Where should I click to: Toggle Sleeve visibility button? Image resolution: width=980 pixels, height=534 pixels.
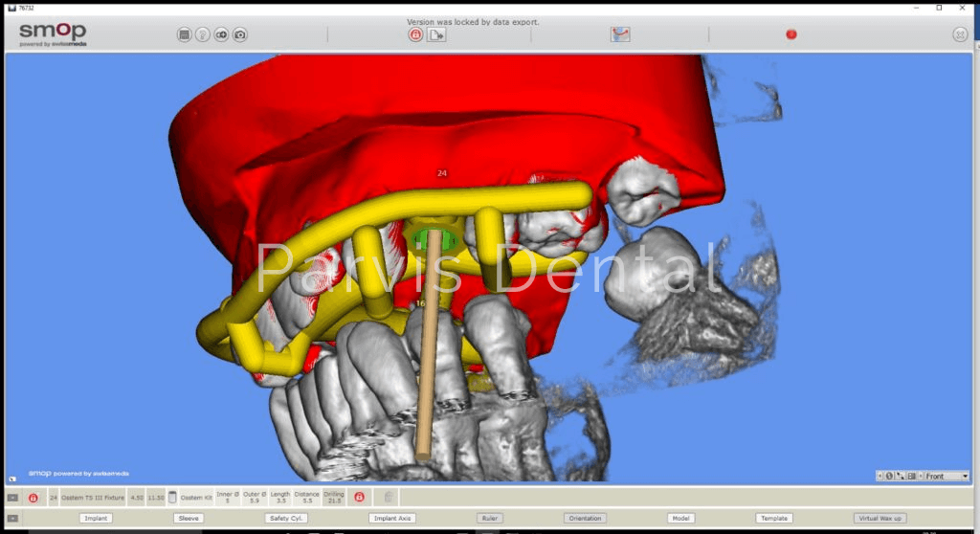tap(189, 518)
